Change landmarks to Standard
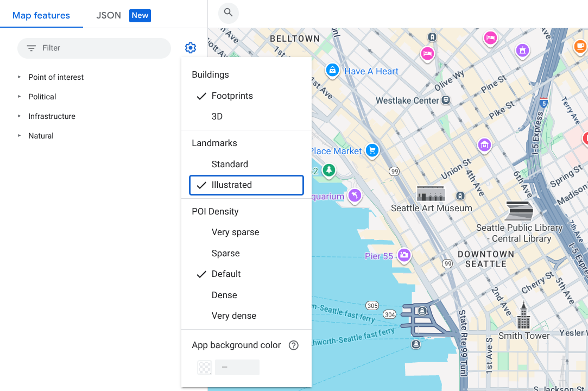The width and height of the screenshot is (588, 391). (x=230, y=164)
